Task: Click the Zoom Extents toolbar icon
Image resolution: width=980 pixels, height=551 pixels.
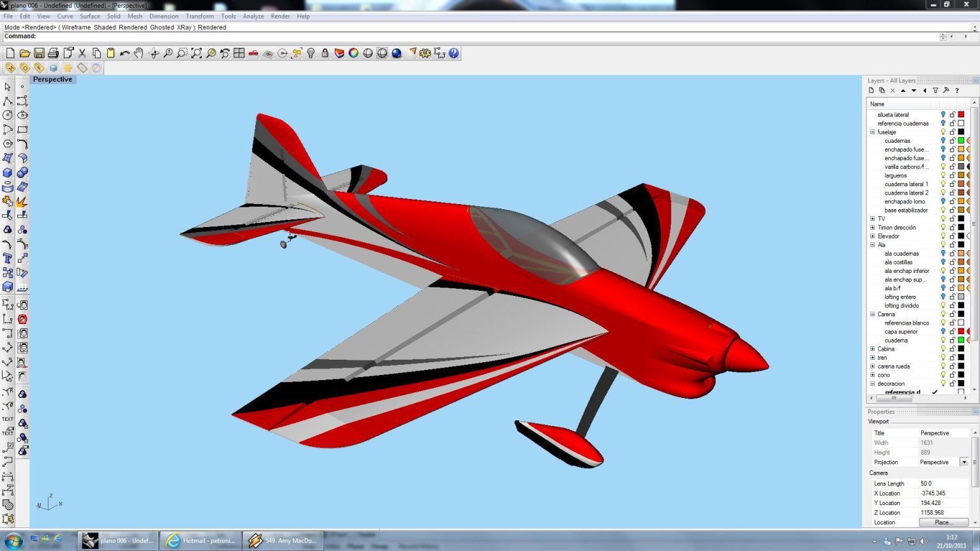Action: click(x=197, y=54)
